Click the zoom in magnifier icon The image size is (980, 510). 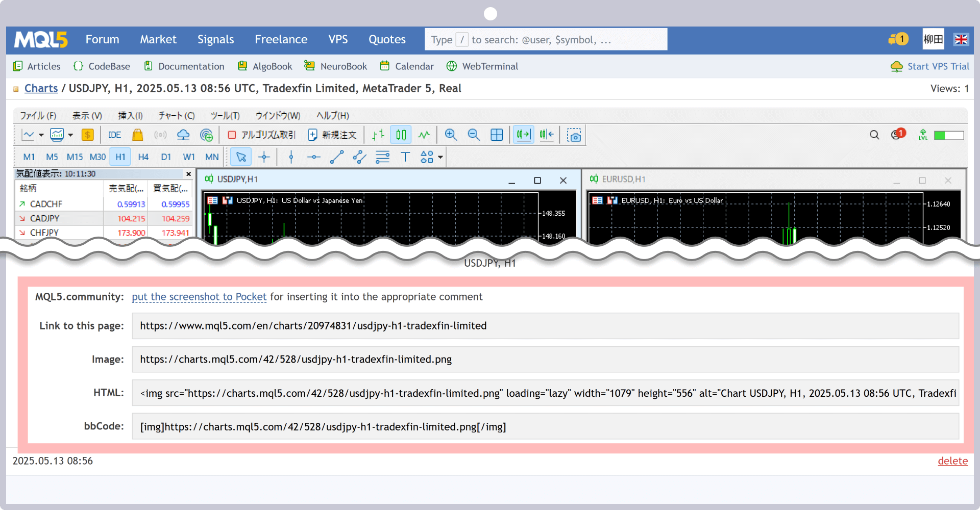click(451, 135)
